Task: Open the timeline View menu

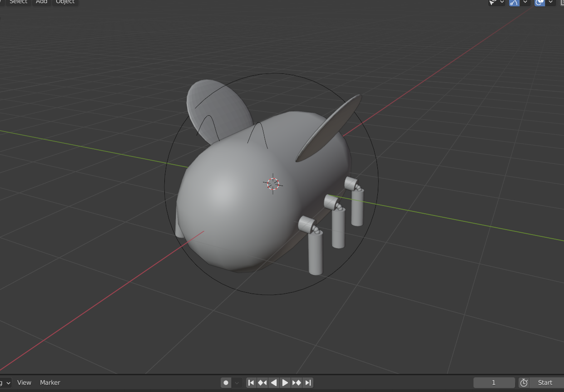Action: [24, 382]
